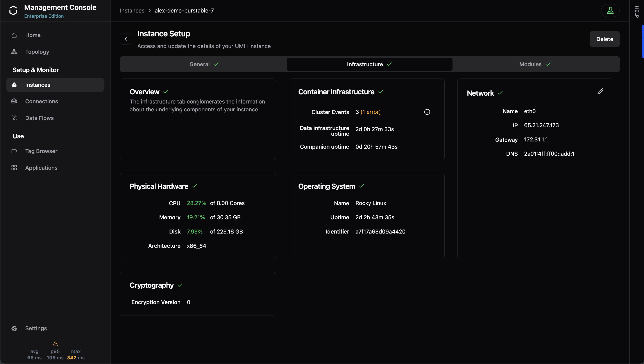Expand the HELP side panel

pyautogui.click(x=637, y=12)
